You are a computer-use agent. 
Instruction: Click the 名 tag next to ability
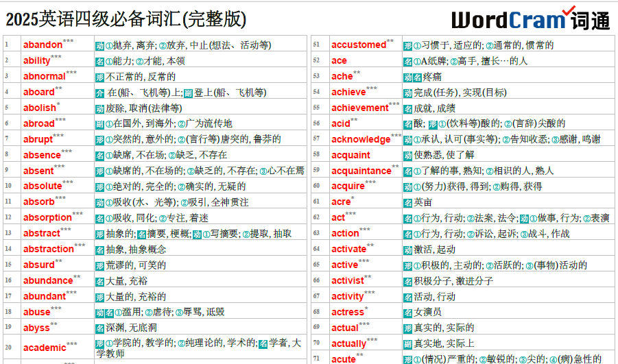pyautogui.click(x=100, y=61)
